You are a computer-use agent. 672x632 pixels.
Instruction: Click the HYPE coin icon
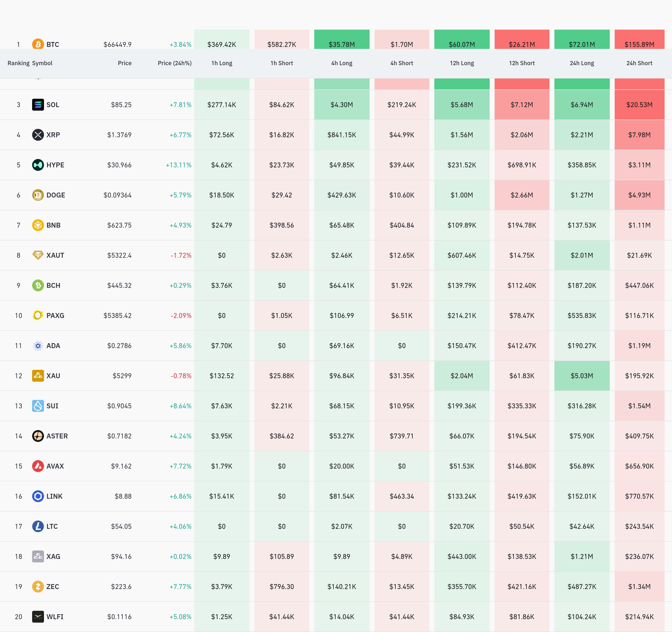(38, 165)
